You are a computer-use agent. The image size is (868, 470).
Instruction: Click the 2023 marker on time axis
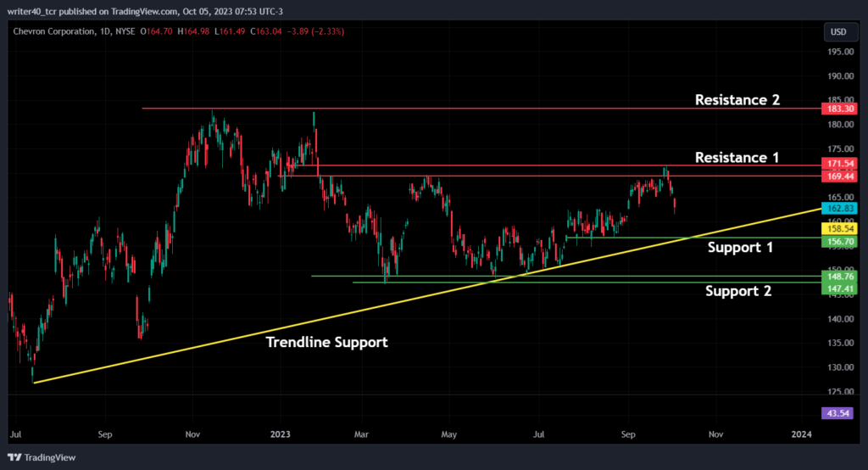click(280, 434)
